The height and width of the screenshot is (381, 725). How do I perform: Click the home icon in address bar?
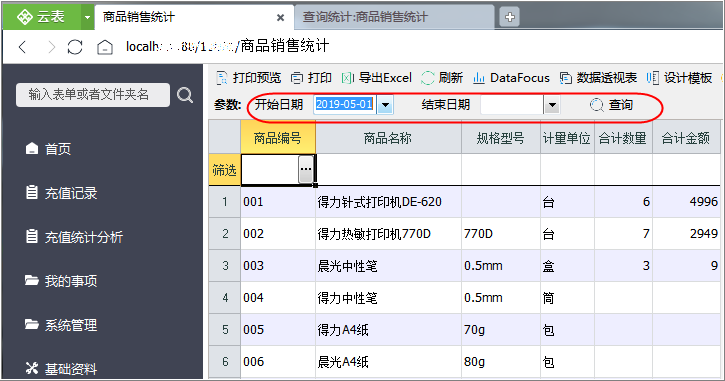[x=105, y=47]
